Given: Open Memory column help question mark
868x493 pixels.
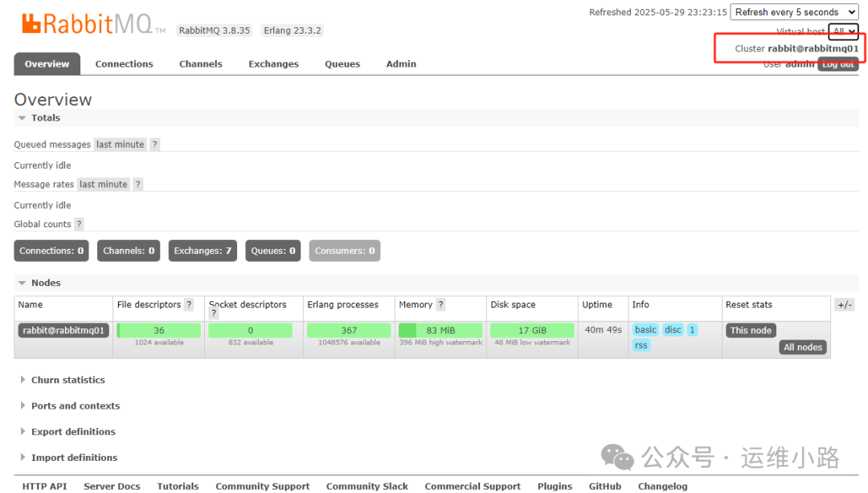Looking at the screenshot, I should tap(440, 304).
